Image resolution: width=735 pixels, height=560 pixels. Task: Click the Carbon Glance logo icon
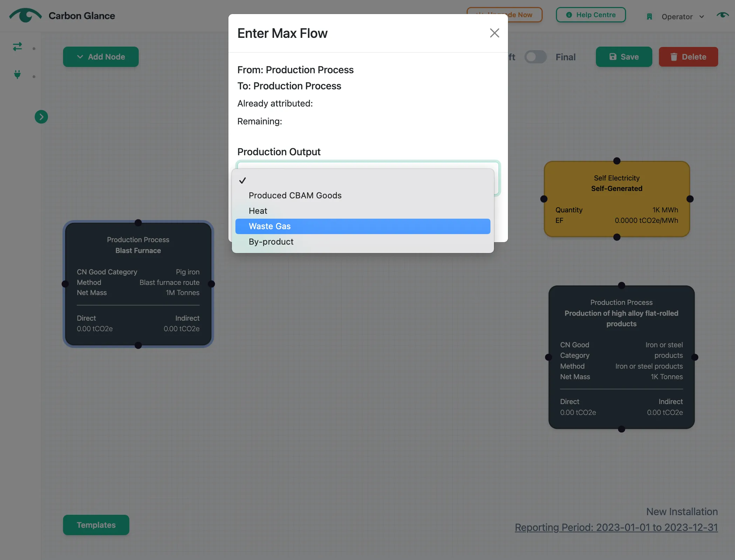coord(25,15)
